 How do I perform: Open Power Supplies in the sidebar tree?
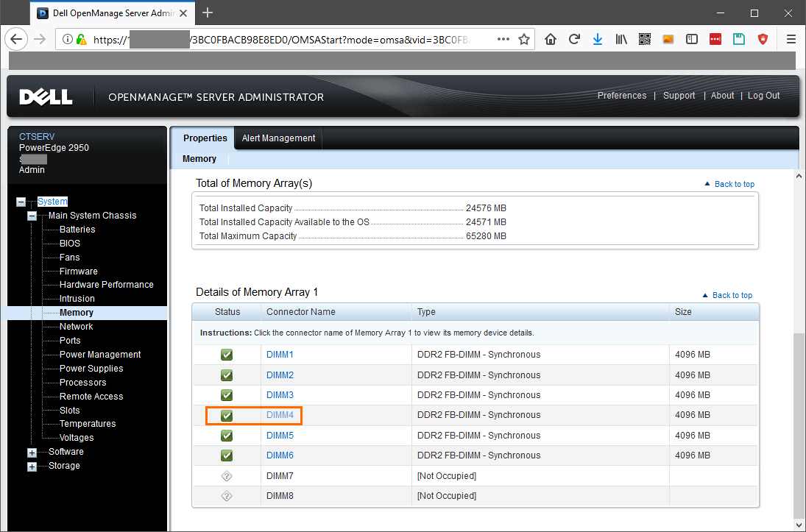pyautogui.click(x=91, y=369)
